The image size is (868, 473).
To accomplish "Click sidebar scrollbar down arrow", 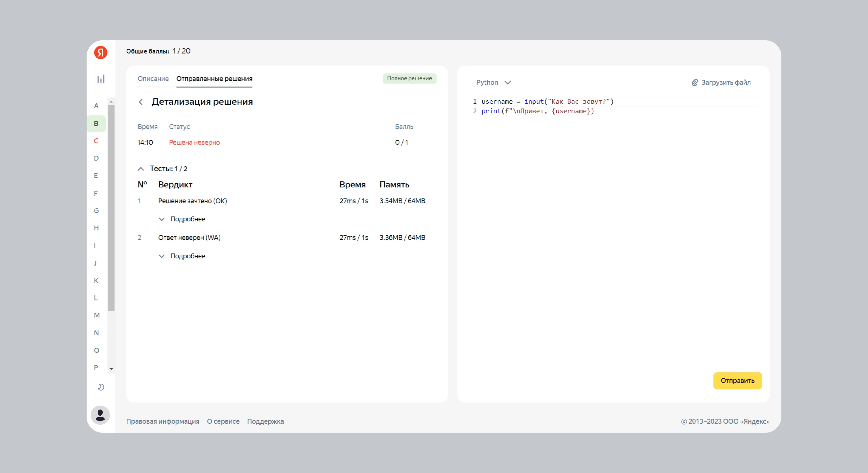I will 111,369.
